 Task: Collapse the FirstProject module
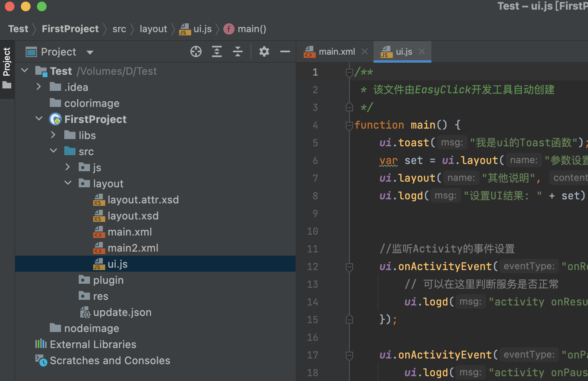pos(39,119)
